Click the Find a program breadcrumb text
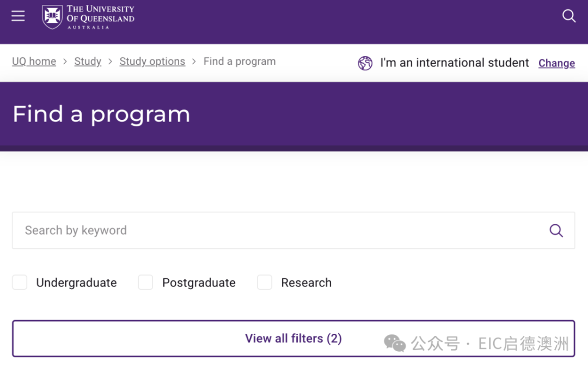The width and height of the screenshot is (588, 367). [240, 61]
